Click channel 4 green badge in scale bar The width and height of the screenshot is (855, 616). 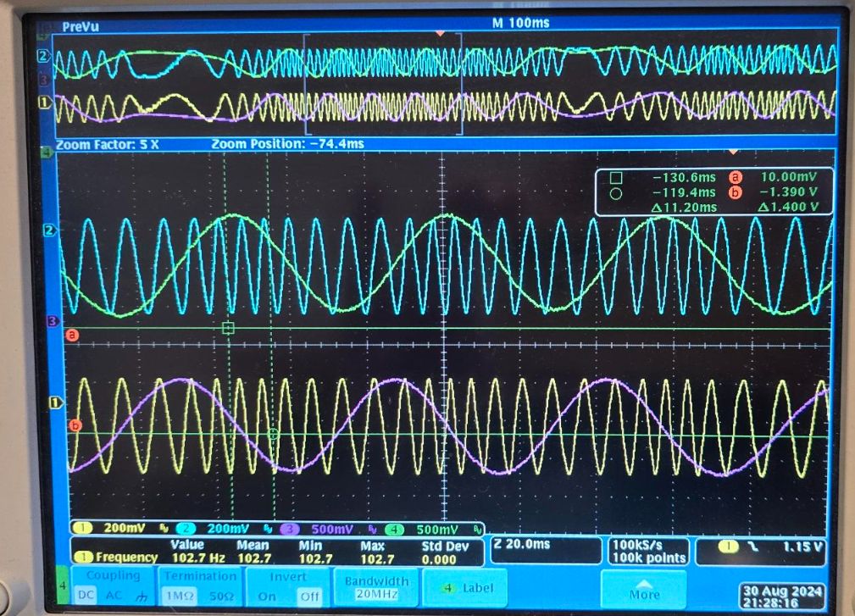pos(395,529)
